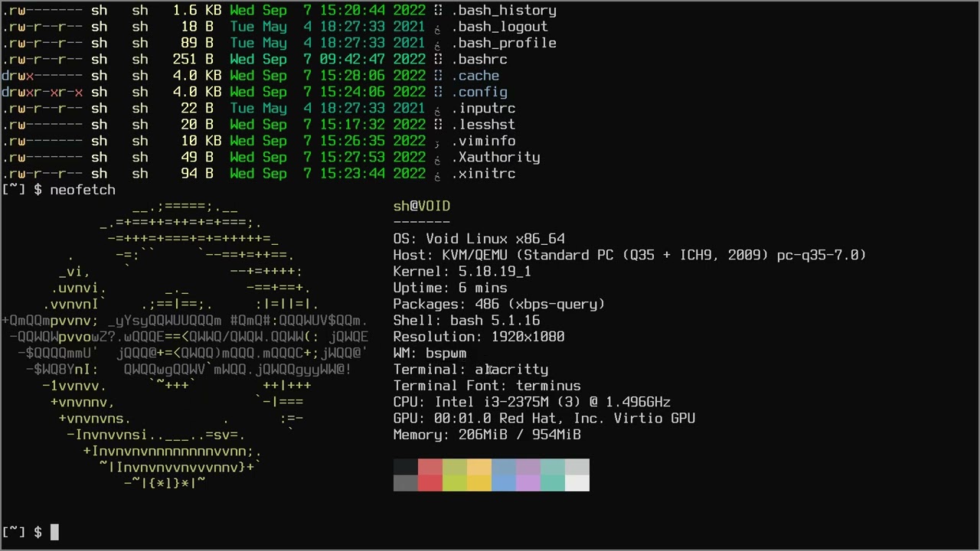Click the file icon beside .bash_history
Screen dimensions: 980x551
438,11
